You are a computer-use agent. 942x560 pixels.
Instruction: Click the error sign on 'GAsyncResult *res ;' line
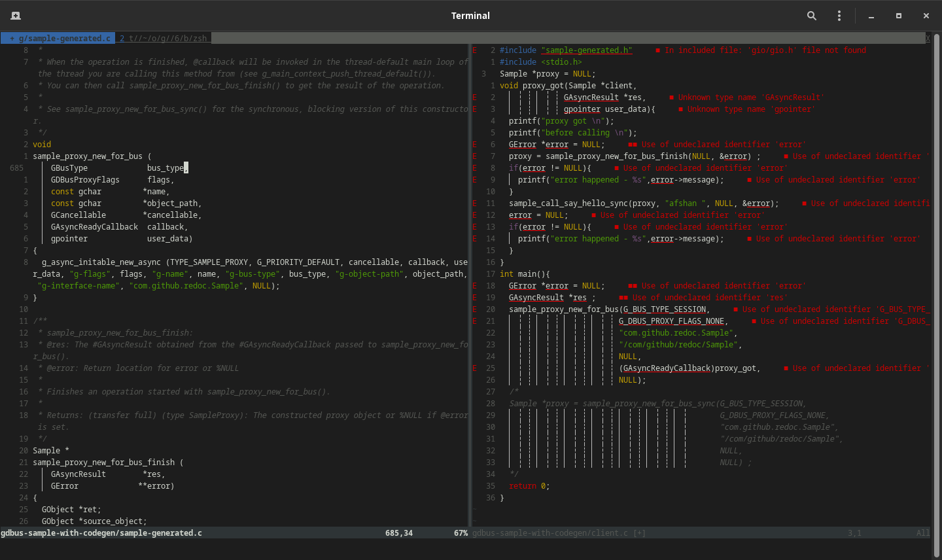click(475, 298)
